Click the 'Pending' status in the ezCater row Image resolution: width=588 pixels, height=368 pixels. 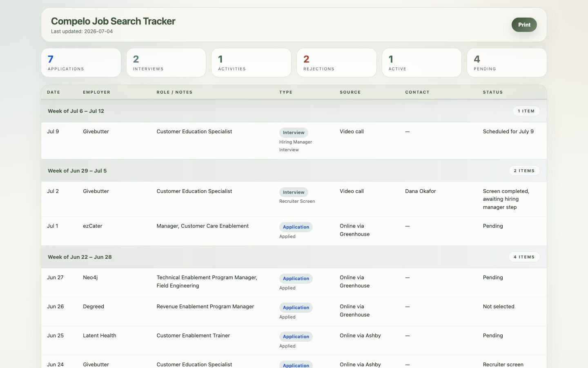click(493, 226)
